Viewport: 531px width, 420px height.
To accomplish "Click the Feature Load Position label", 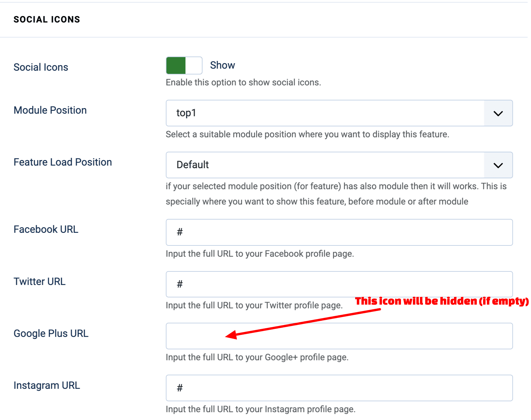I will [63, 162].
